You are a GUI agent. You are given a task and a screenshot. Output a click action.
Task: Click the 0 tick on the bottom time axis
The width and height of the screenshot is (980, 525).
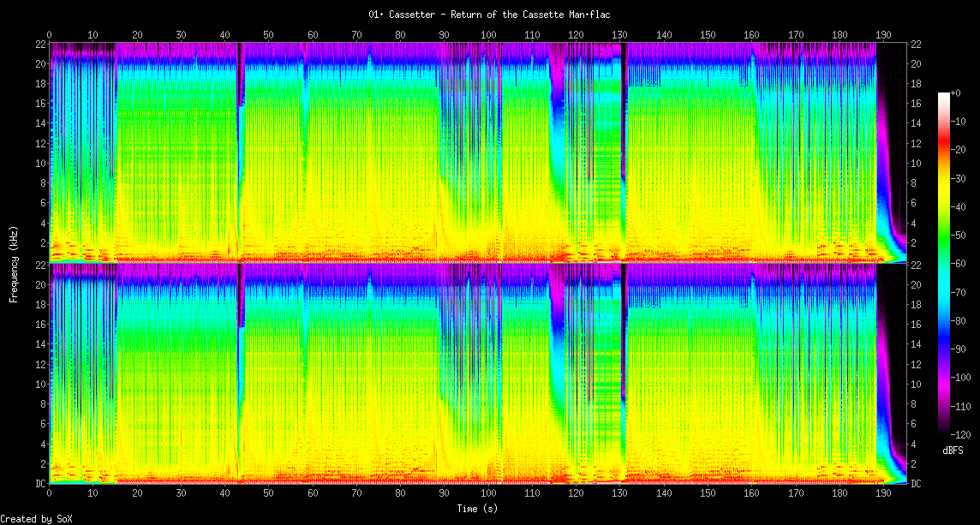[x=50, y=494]
